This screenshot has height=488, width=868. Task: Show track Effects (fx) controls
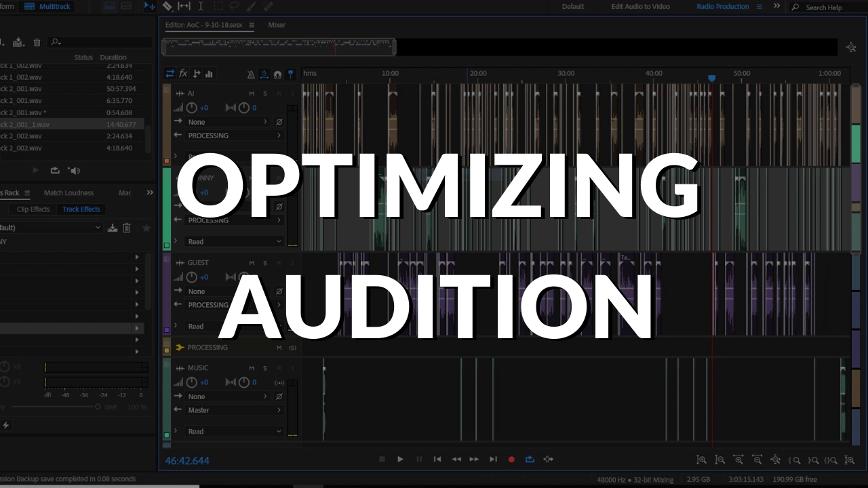(183, 74)
